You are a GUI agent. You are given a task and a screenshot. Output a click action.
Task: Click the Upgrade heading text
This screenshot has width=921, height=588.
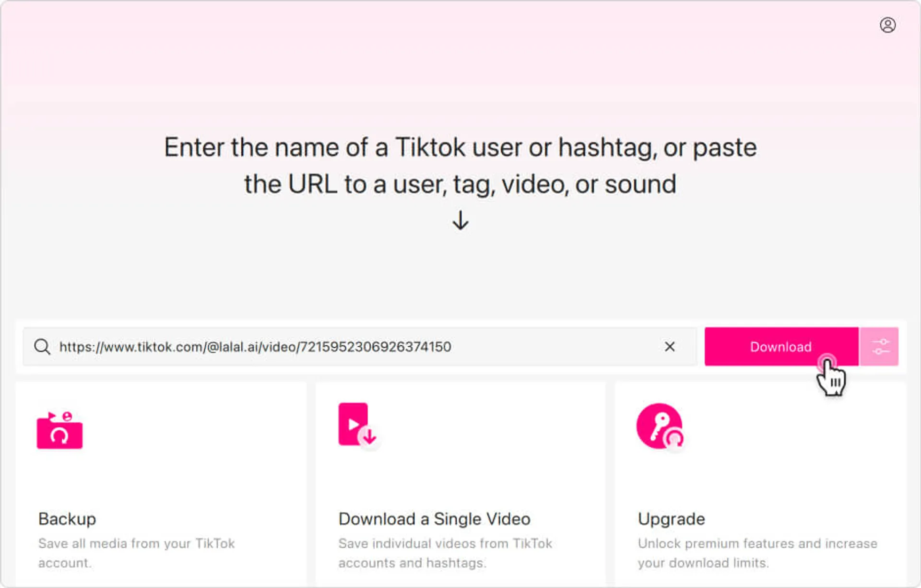(671, 518)
